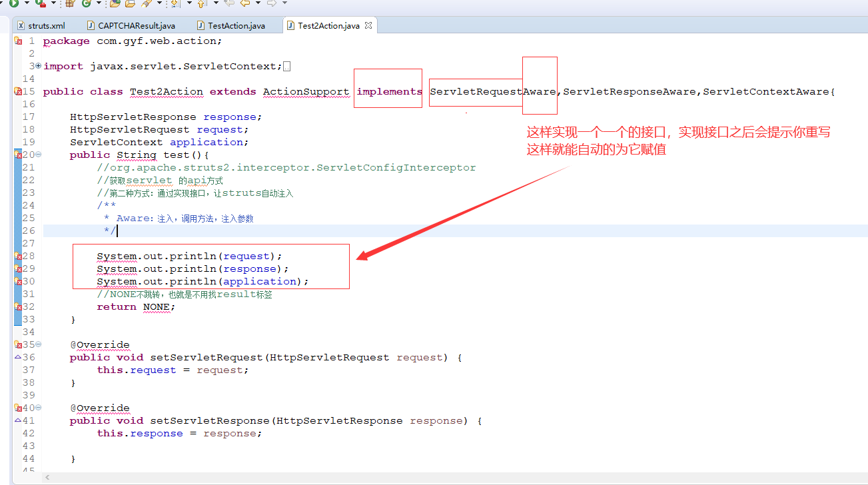Screen dimensions: 868x485
Task: Click the New Java Package toolbar icon
Action: (70, 3)
